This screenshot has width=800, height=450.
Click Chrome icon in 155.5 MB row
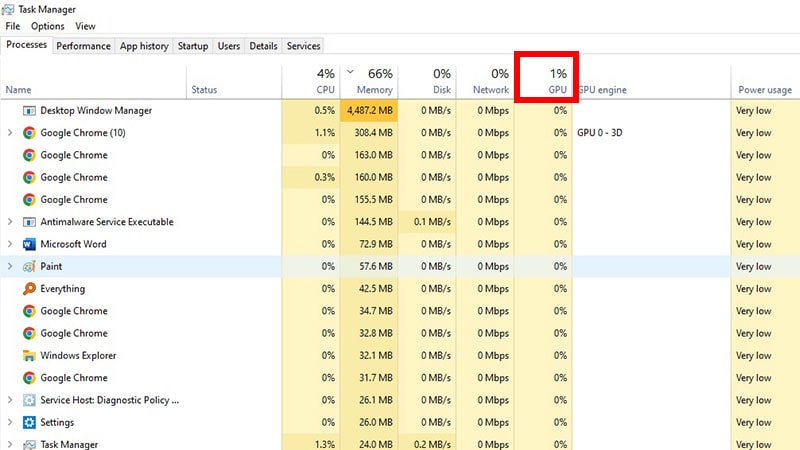(x=29, y=199)
